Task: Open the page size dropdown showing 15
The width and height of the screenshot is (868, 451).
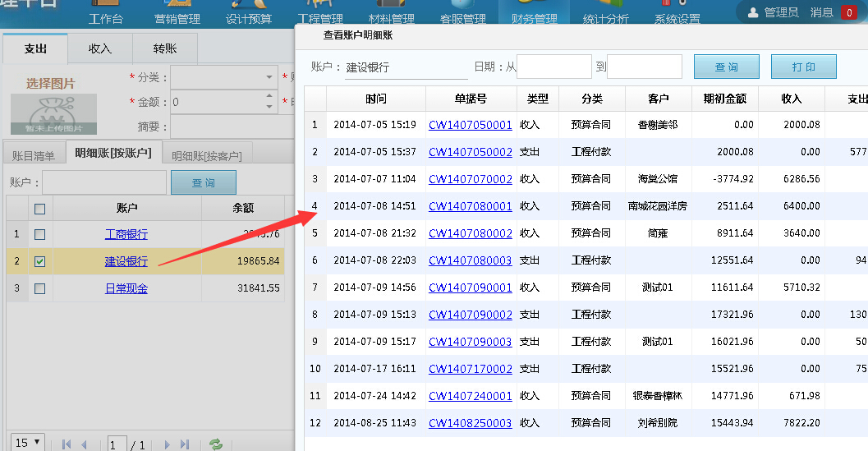Action: tap(26, 443)
